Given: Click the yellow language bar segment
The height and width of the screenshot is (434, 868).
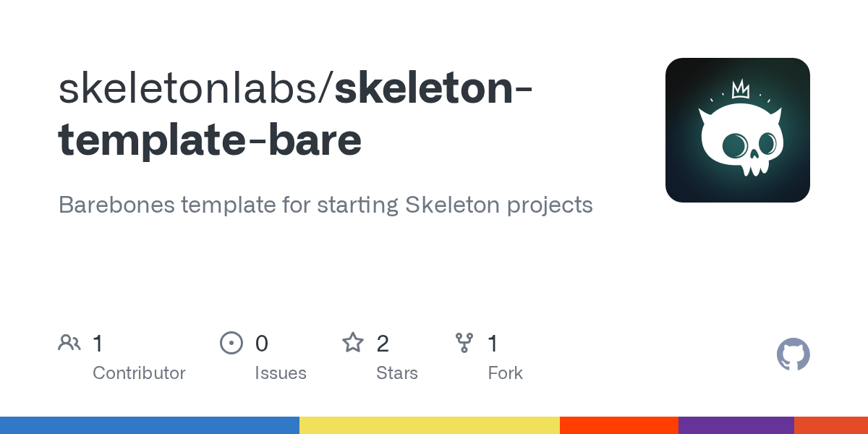Looking at the screenshot, I should point(430,425).
